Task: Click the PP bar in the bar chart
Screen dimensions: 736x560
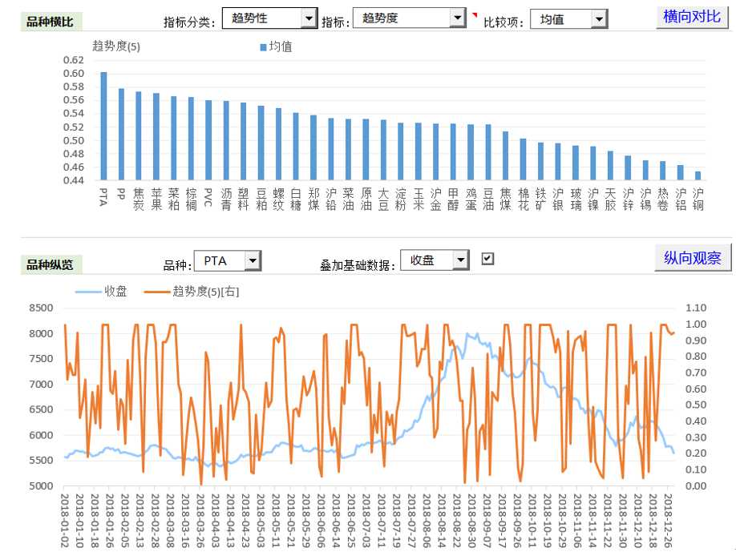Action: click(x=121, y=135)
